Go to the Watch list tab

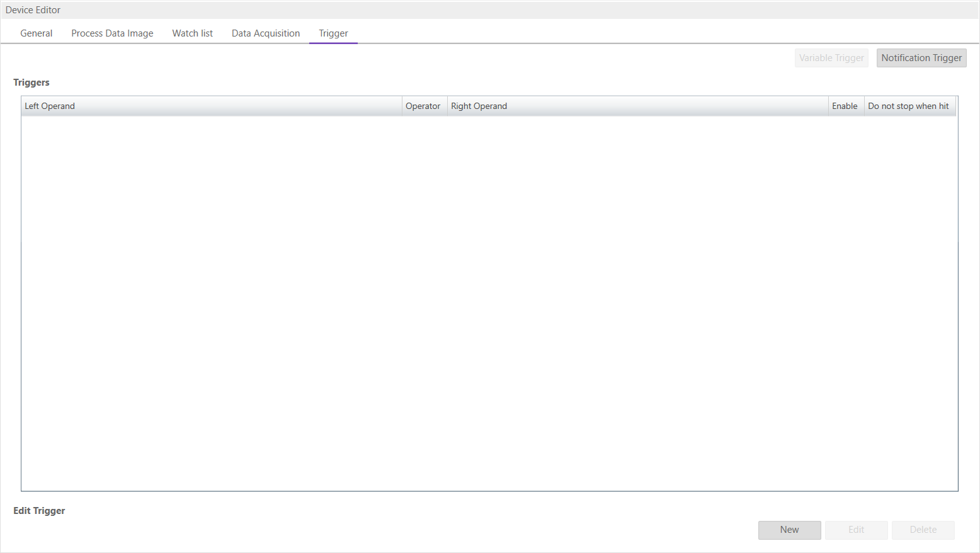(x=192, y=33)
